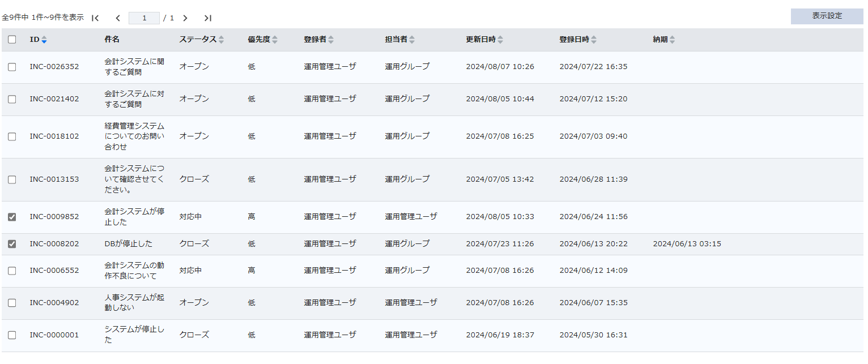The width and height of the screenshot is (868, 364).
Task: Sort by 優先度 column sort icon
Action: 275,40
